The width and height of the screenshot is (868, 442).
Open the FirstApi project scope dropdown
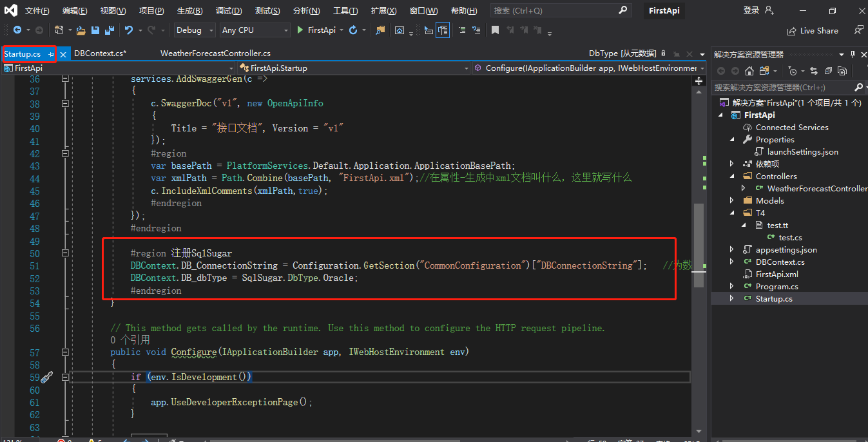[x=119, y=68]
